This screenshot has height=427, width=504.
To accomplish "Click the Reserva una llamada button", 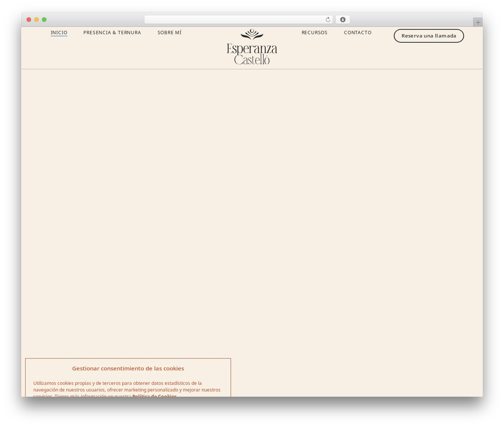I will [x=429, y=36].
